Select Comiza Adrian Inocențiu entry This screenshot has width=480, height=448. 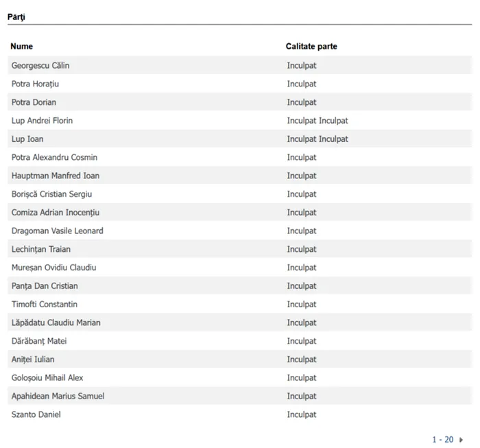(56, 213)
